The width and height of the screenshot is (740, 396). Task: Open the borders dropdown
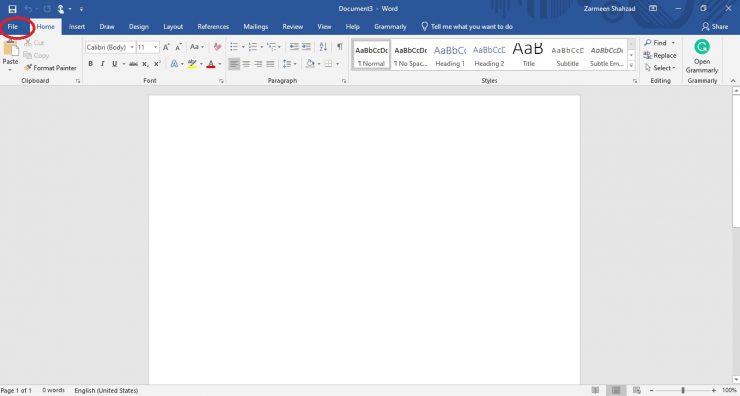click(337, 64)
